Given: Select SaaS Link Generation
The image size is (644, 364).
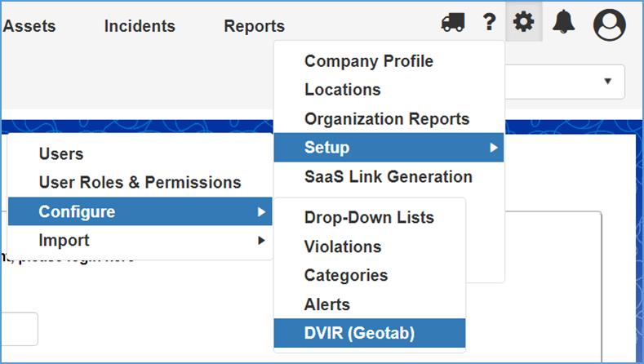Looking at the screenshot, I should (x=388, y=176).
